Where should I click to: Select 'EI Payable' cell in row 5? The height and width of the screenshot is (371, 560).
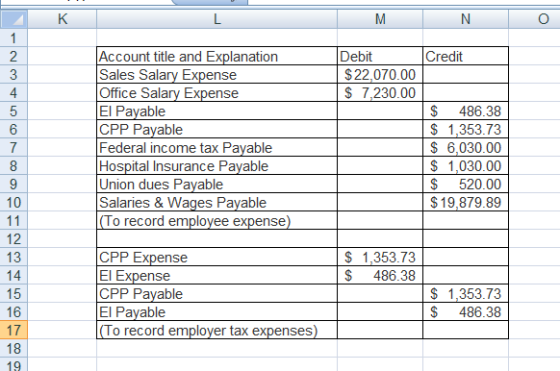(x=217, y=111)
